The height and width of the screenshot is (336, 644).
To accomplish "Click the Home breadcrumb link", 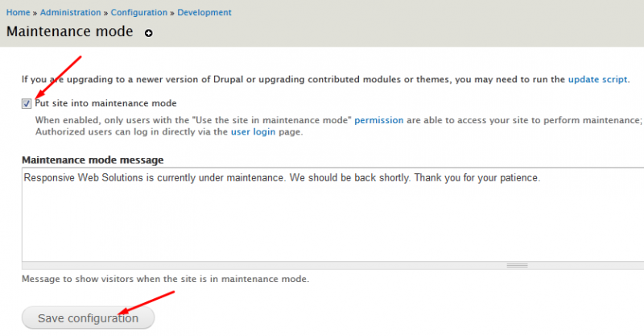I will pos(18,12).
